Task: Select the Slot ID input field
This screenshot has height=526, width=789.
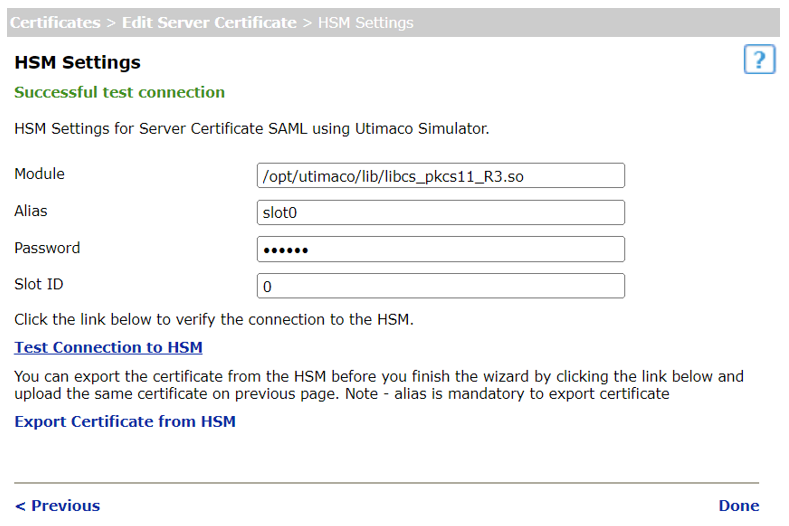Action: click(x=440, y=286)
